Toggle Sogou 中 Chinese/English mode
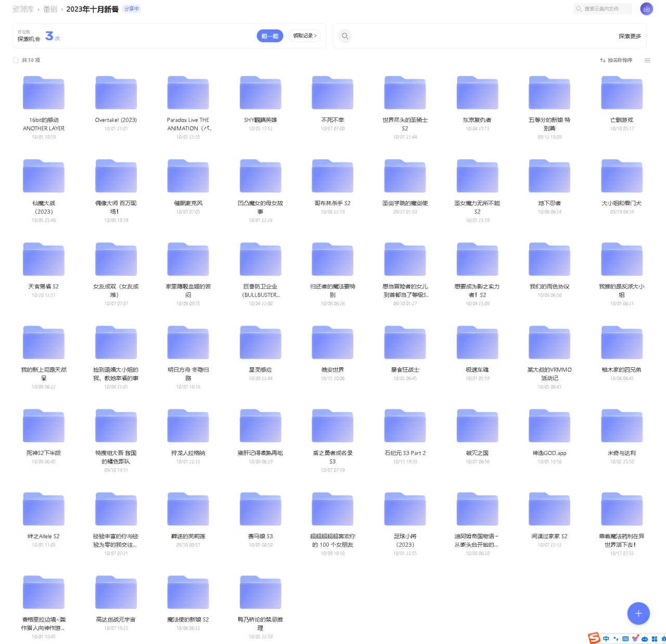 coord(606,639)
